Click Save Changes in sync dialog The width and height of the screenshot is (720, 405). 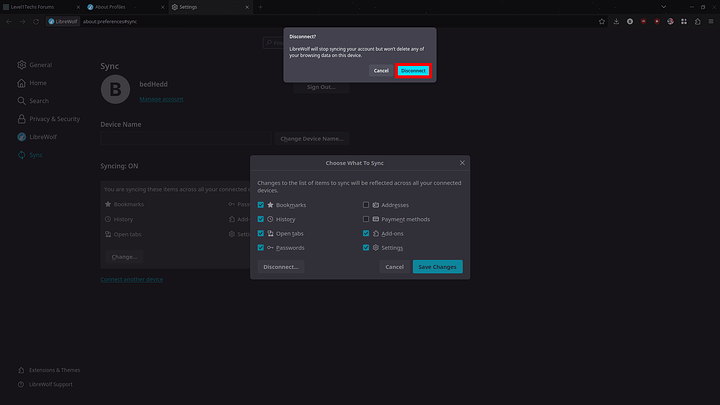(x=438, y=267)
